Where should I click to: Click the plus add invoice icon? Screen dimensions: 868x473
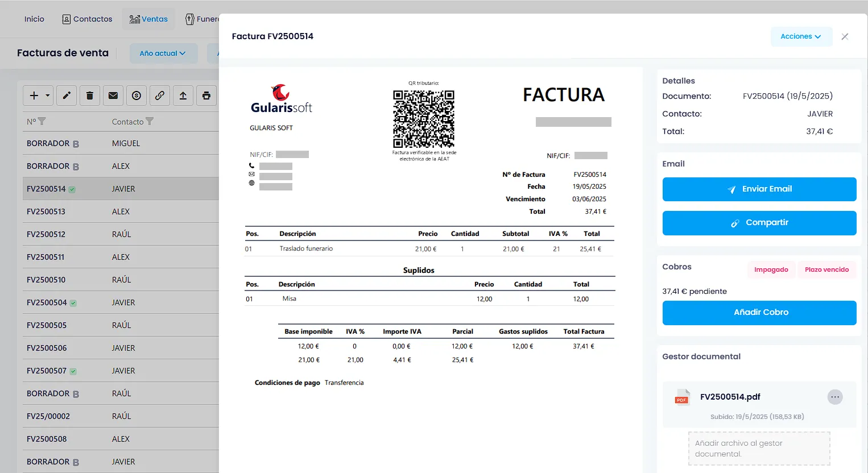34,96
